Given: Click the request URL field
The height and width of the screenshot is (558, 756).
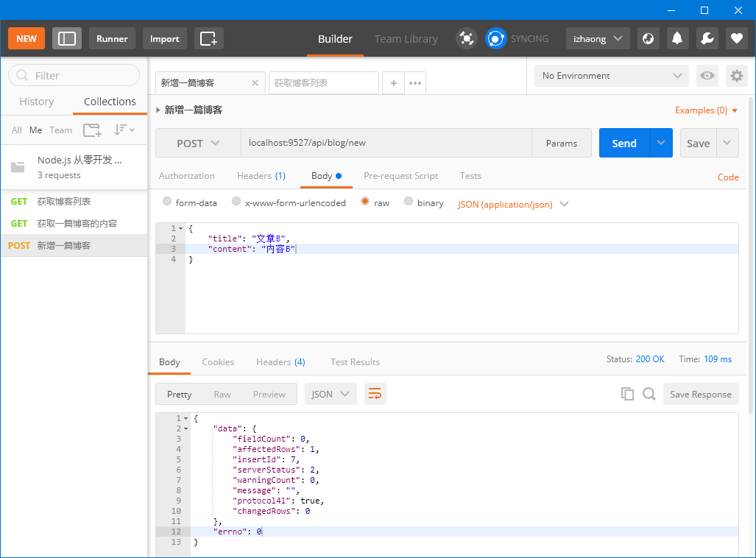Looking at the screenshot, I should pyautogui.click(x=386, y=143).
